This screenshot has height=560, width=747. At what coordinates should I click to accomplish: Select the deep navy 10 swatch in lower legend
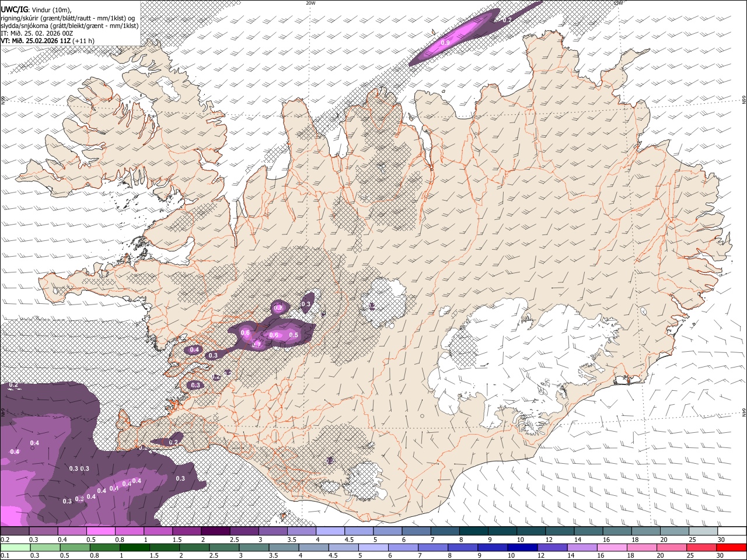522,547
